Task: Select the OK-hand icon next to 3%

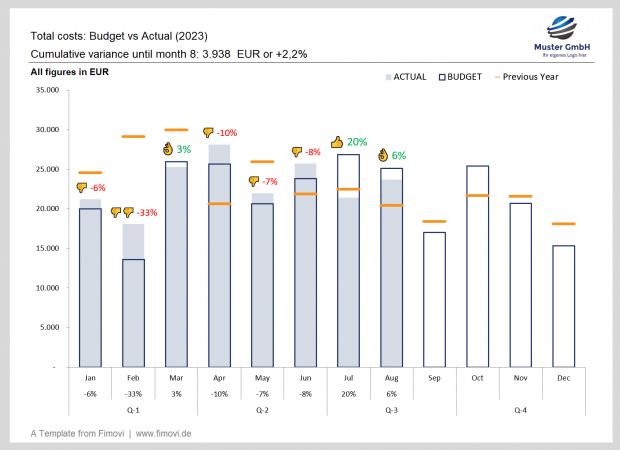Action: (x=168, y=149)
